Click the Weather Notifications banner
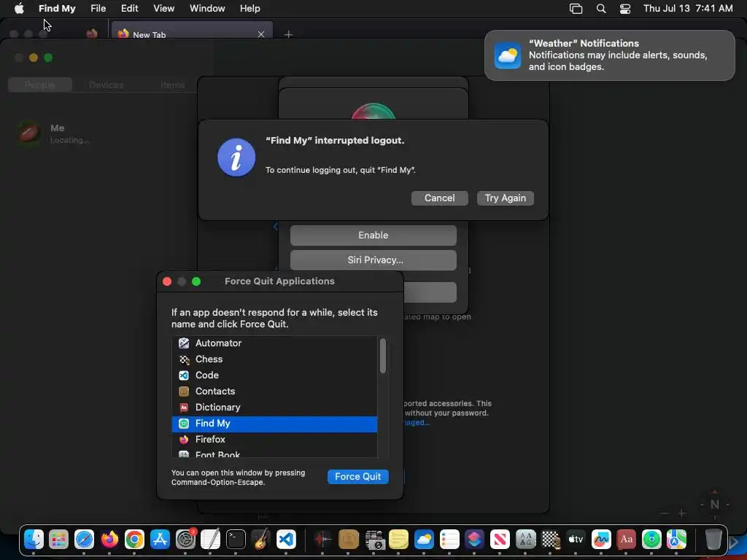 [x=609, y=55]
